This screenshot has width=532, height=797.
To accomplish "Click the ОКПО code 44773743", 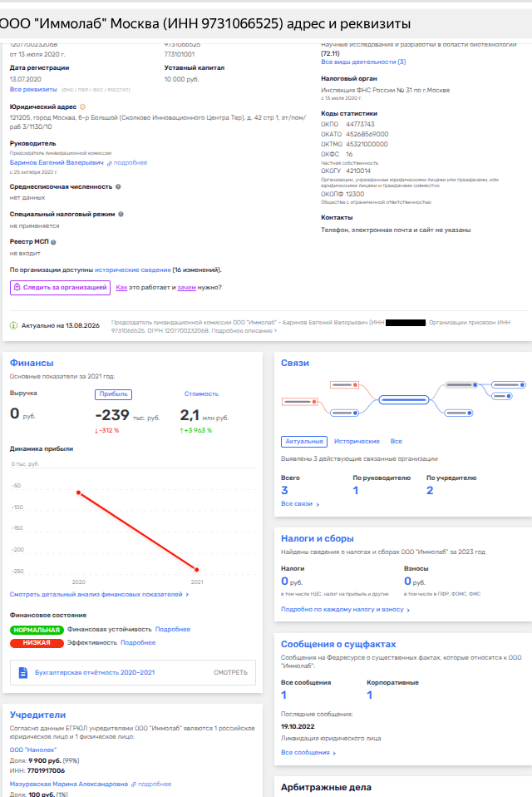I will (x=361, y=124).
